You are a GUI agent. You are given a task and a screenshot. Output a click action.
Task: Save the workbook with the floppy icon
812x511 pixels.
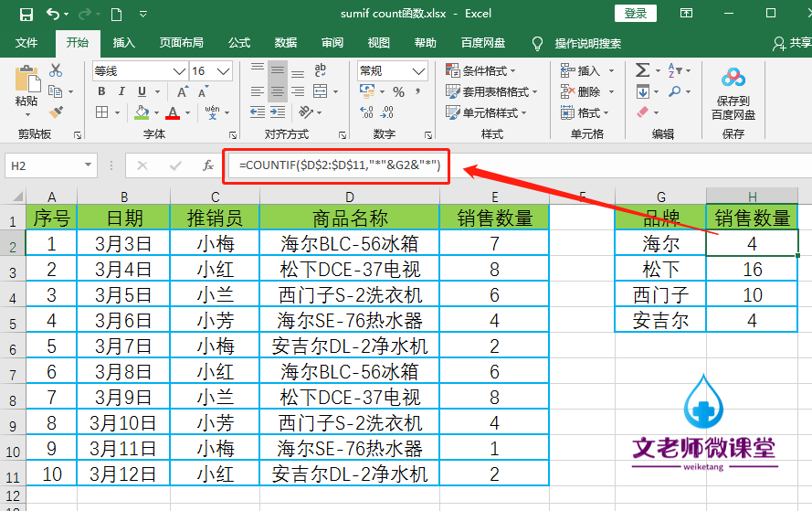(26, 14)
